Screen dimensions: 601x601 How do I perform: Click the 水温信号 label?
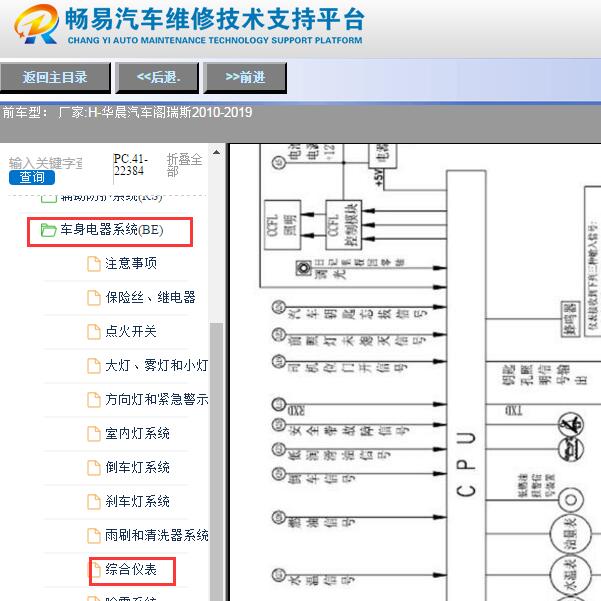pyautogui.click(x=321, y=581)
